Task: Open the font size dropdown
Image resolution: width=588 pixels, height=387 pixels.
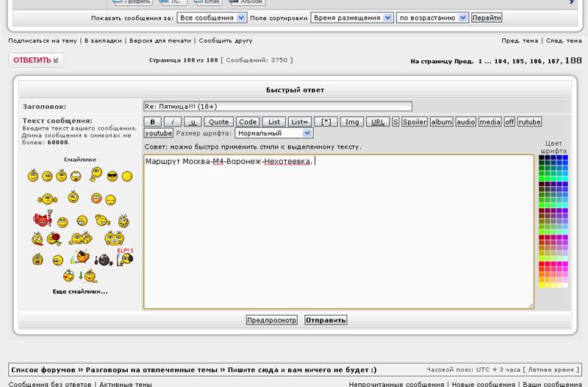Action: [273, 133]
